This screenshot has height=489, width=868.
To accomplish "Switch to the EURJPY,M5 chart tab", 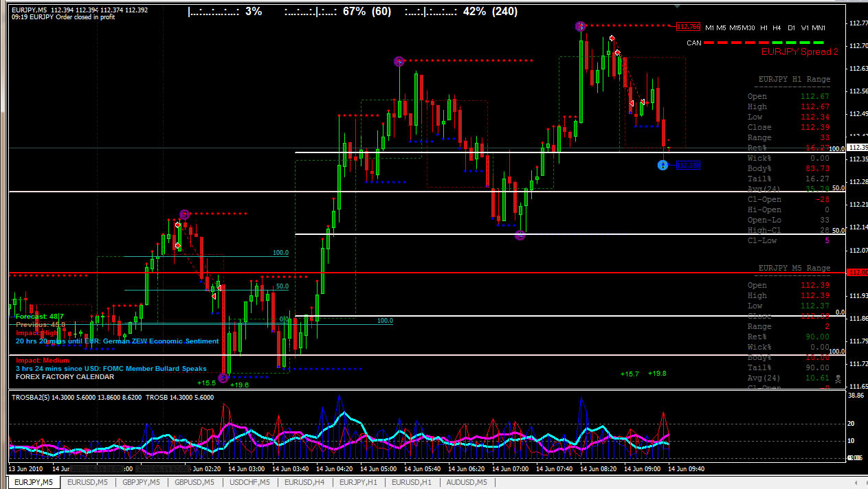I will pyautogui.click(x=34, y=482).
